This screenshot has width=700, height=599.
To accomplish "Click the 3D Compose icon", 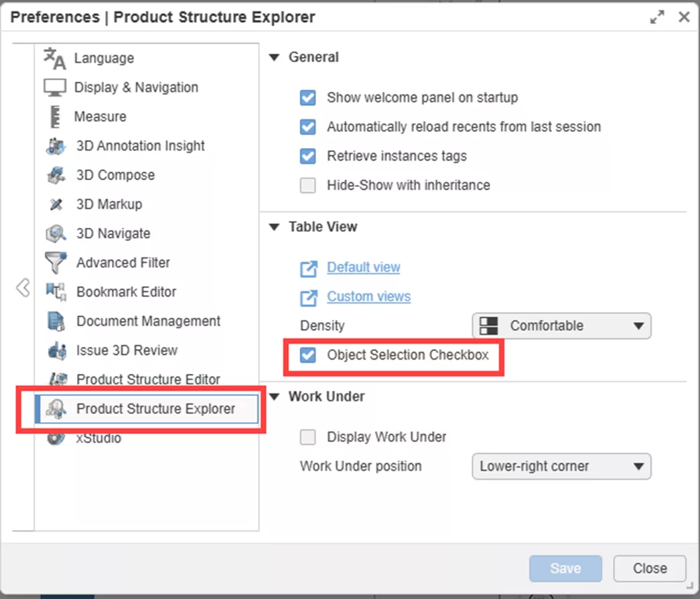I will pos(55,175).
